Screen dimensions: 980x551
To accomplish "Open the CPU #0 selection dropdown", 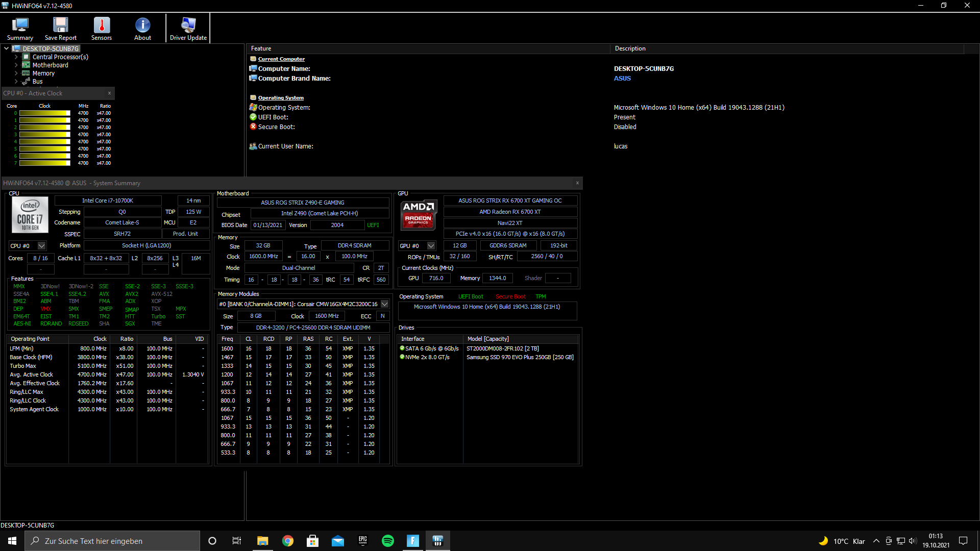I will 41,245.
